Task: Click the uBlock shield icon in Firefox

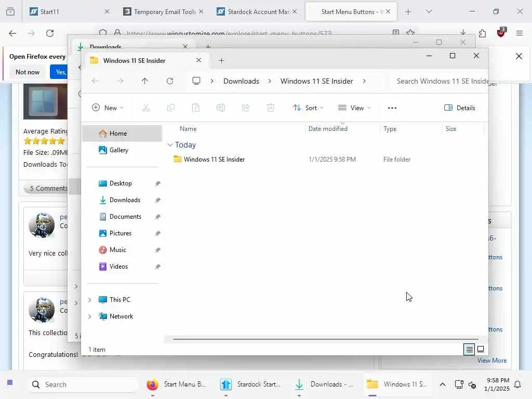Action: (x=501, y=32)
